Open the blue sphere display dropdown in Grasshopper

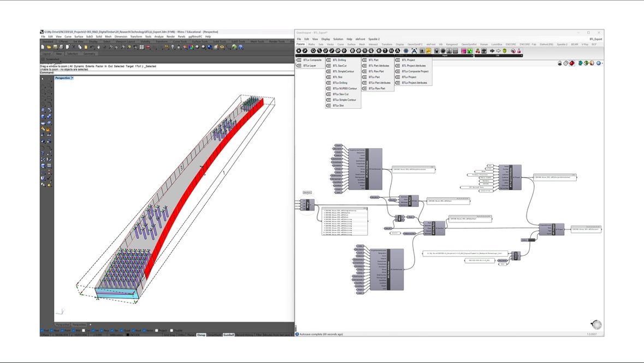599,63
